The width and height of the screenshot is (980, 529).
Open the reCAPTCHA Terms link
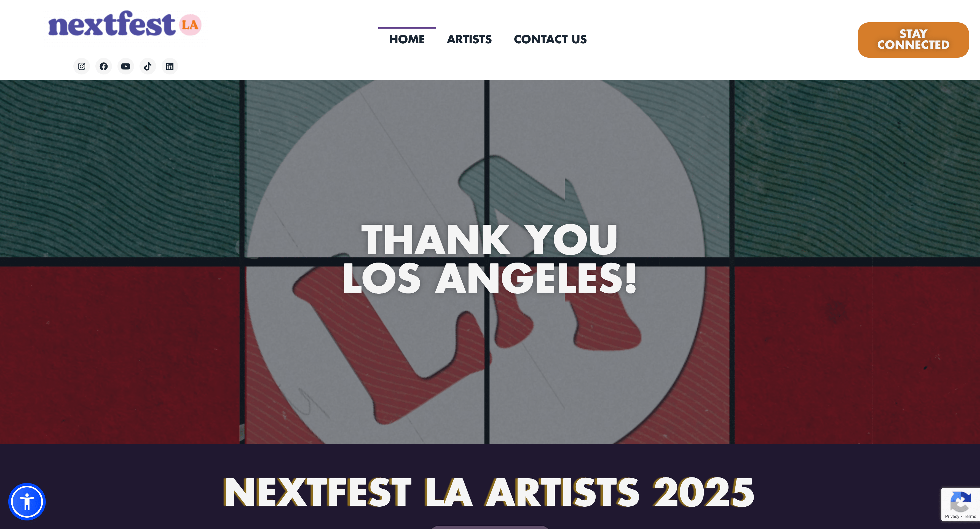[970, 516]
